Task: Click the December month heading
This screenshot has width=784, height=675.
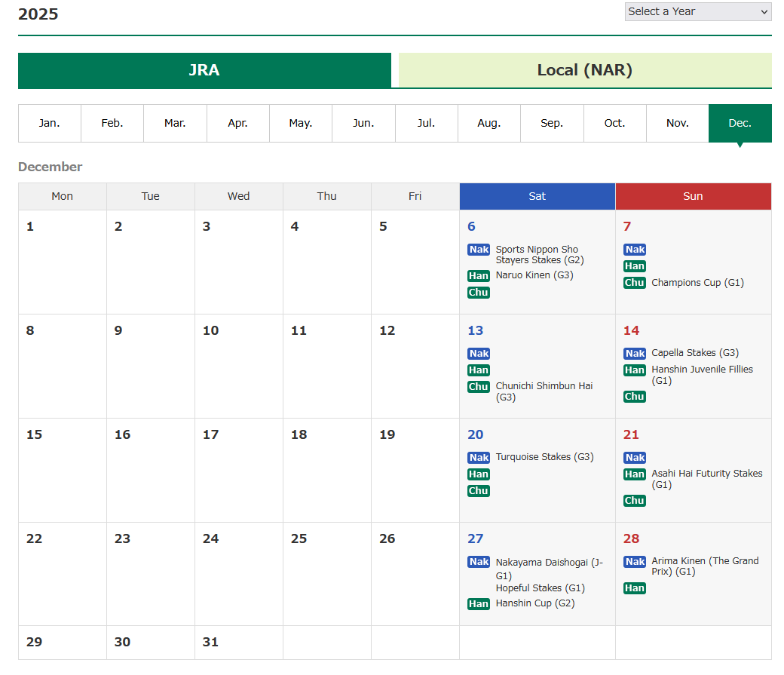Action: (x=50, y=167)
